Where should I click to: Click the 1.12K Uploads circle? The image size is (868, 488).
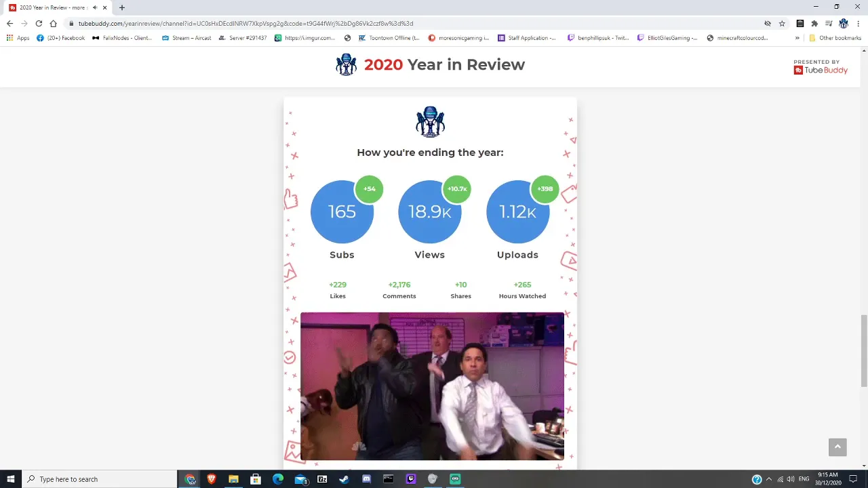[517, 211]
